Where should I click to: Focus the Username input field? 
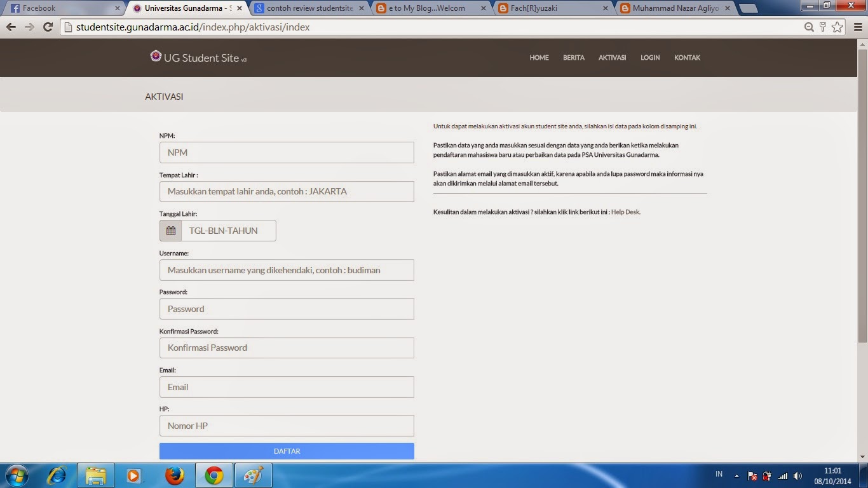click(x=287, y=270)
